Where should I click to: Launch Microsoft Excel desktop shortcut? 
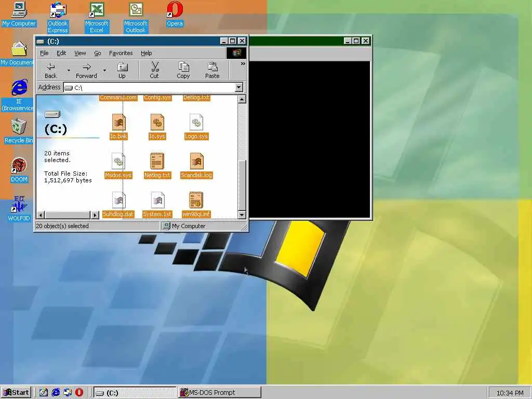[x=97, y=18]
